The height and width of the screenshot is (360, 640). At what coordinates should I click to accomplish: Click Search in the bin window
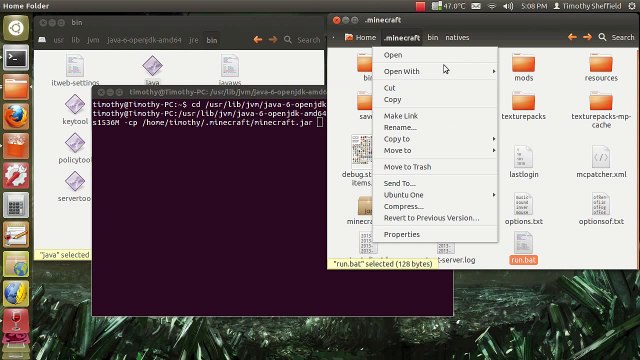302,40
